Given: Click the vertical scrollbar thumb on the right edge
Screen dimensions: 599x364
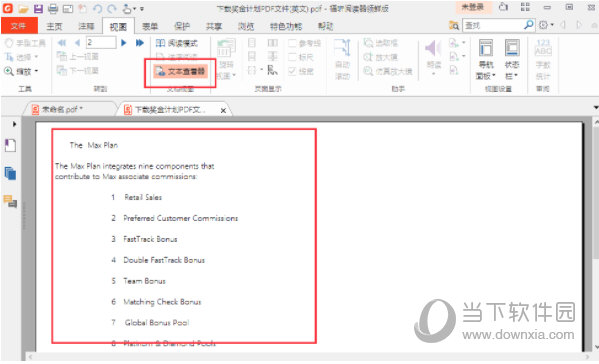Looking at the screenshot, I should pyautogui.click(x=596, y=193).
